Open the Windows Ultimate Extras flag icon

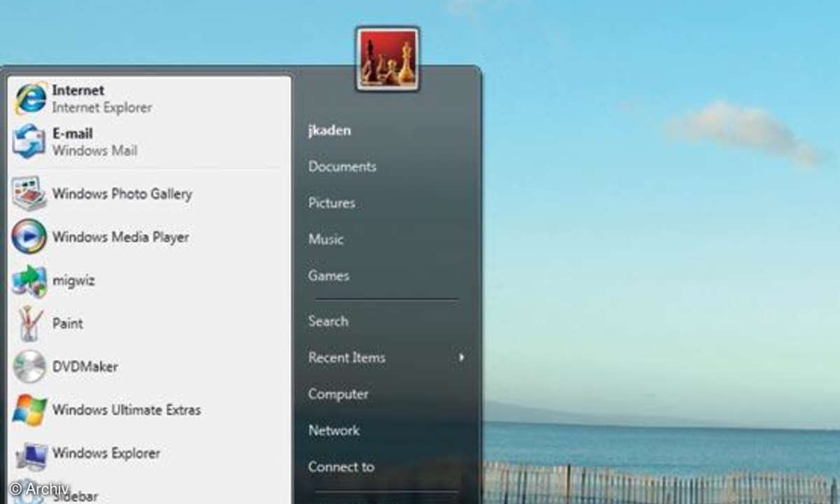coord(29,410)
